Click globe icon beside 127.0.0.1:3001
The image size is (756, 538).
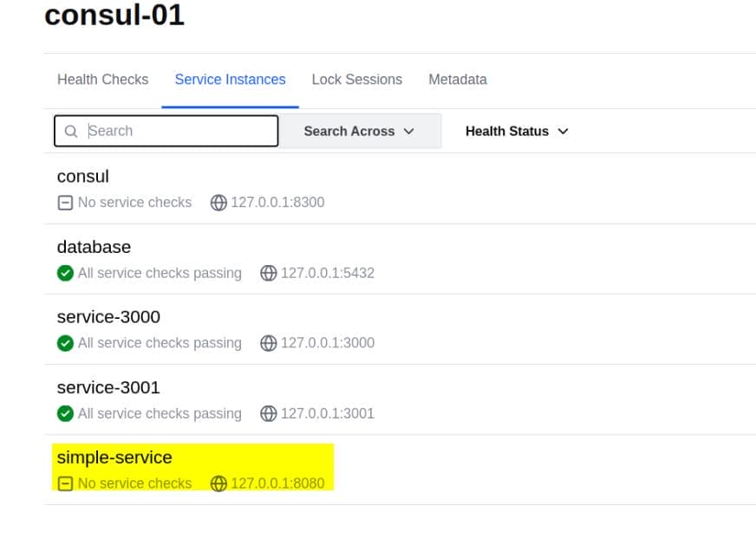tap(269, 414)
